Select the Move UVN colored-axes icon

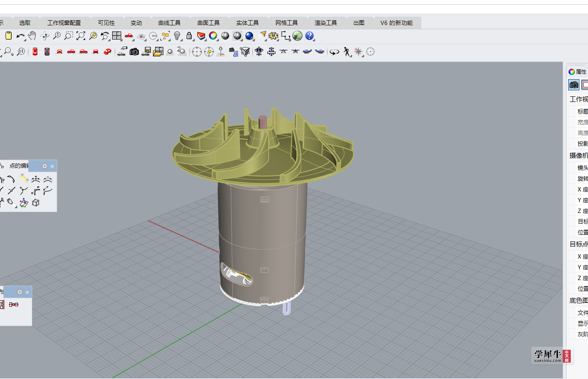[x=24, y=202]
